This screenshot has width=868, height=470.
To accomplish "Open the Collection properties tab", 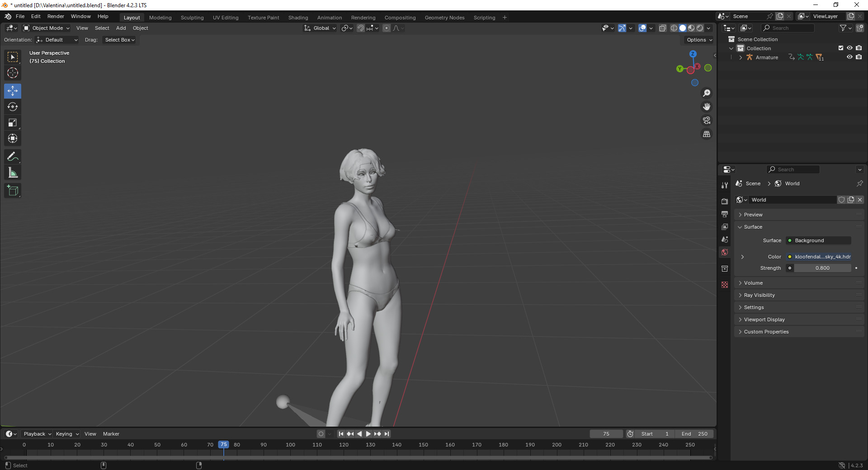I will click(x=725, y=268).
